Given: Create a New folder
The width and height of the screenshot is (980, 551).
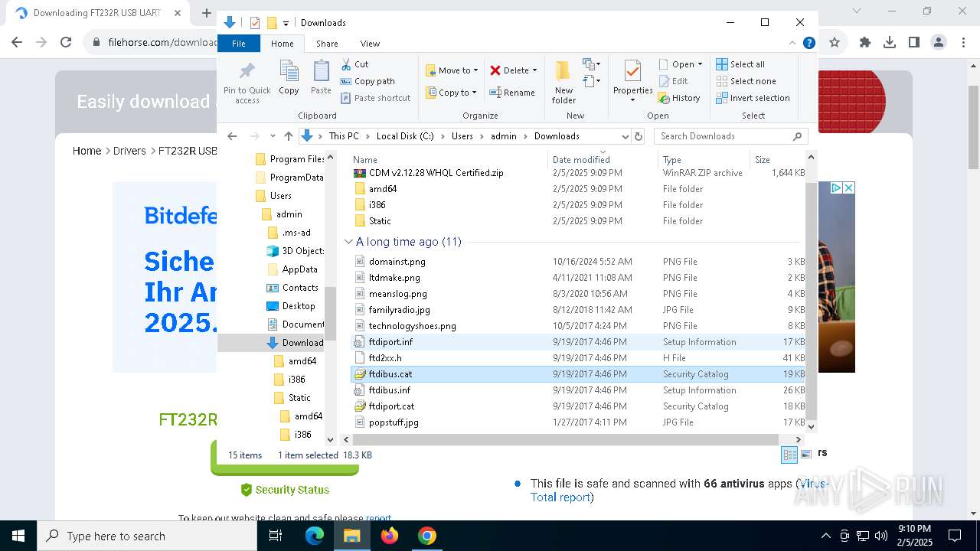Looking at the screenshot, I should (563, 82).
